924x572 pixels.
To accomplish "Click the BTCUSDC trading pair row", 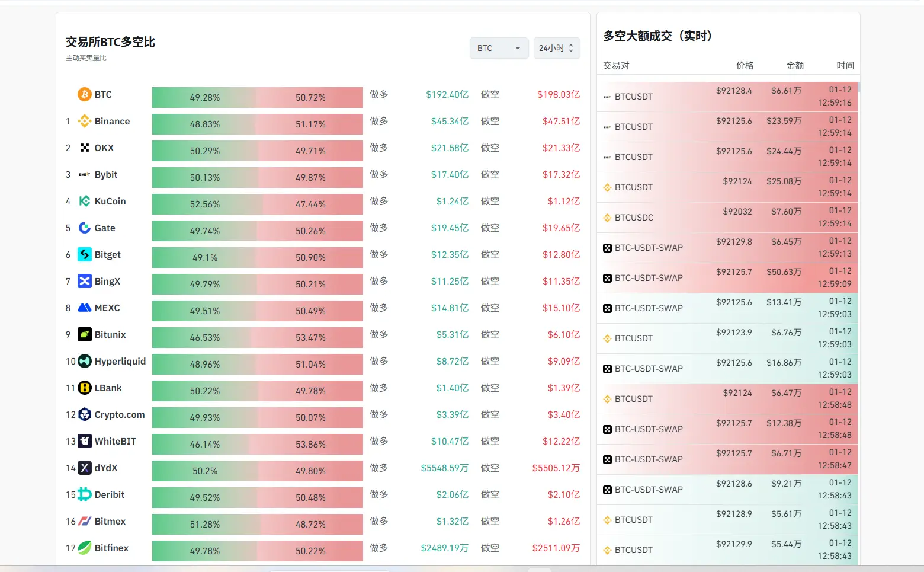I will click(x=727, y=218).
